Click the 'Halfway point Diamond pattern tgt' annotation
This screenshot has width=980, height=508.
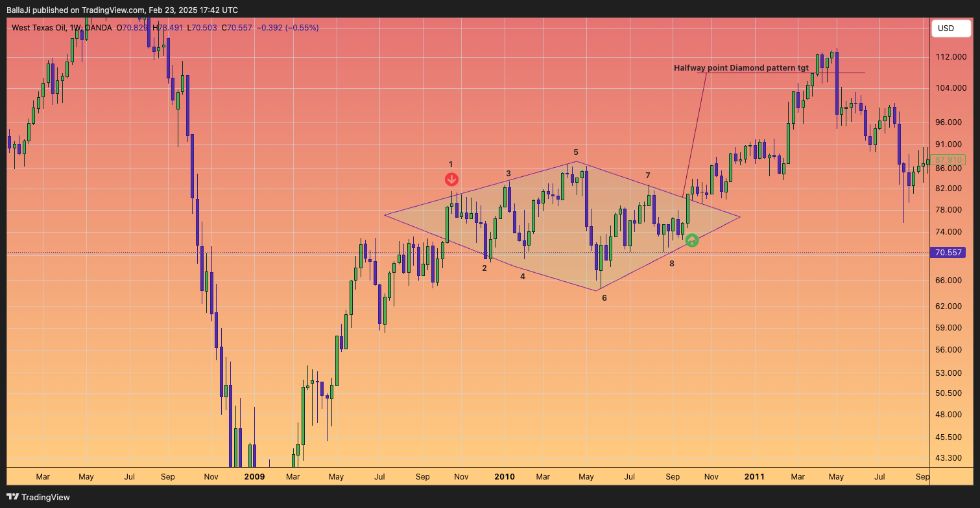point(741,67)
